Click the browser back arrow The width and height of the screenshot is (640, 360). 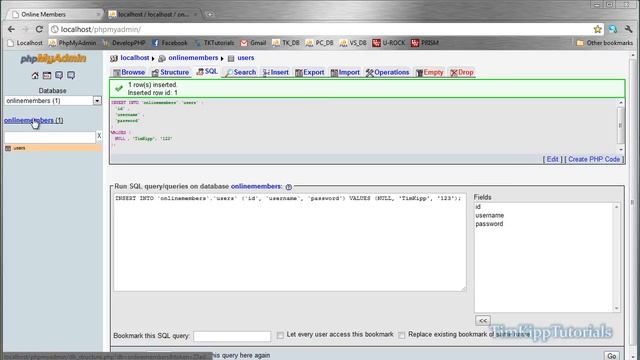(x=11, y=29)
